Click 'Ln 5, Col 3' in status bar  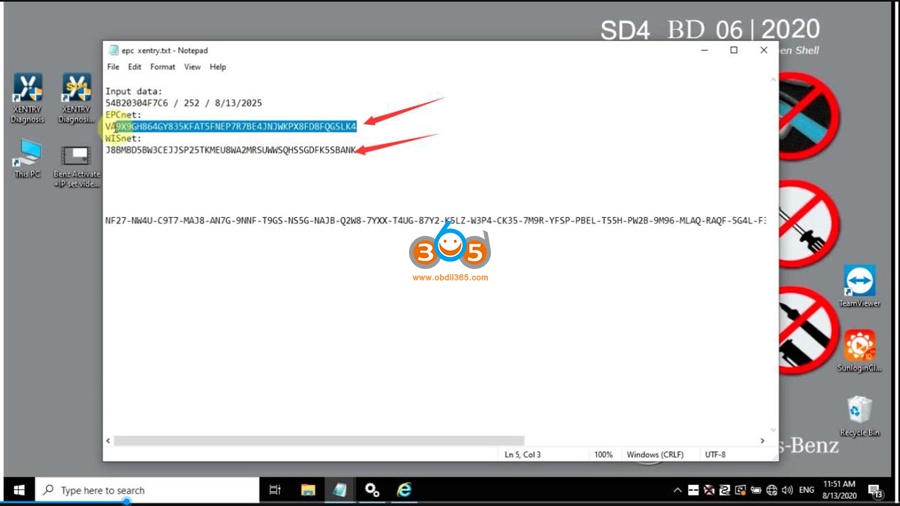coord(522,454)
